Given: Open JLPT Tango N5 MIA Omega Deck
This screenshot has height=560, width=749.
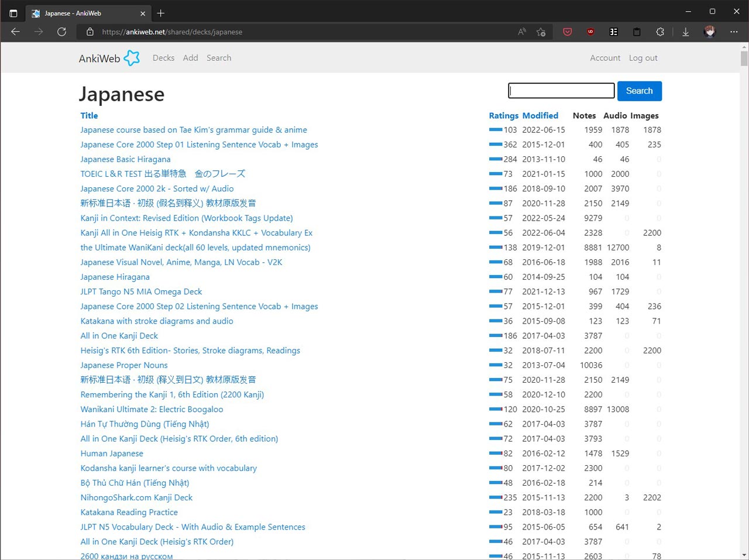Looking at the screenshot, I should point(141,291).
